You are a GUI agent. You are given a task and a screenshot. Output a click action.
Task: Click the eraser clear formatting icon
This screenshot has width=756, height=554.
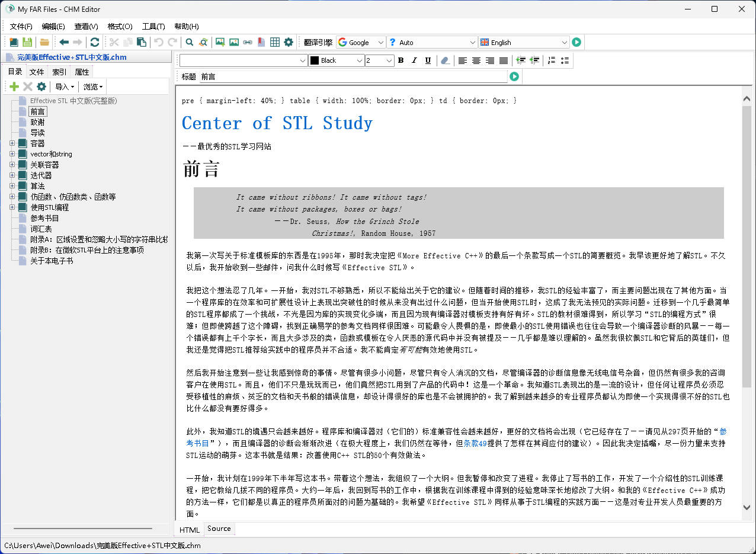click(x=446, y=60)
